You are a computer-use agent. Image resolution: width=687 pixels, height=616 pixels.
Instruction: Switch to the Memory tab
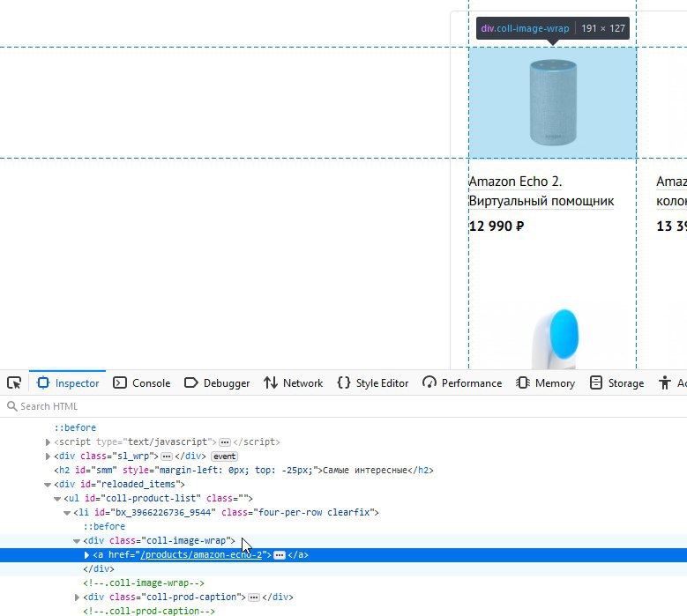(x=545, y=383)
